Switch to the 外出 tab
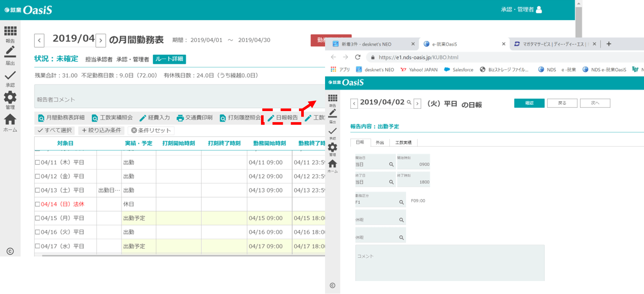This screenshot has width=644, height=294. pyautogui.click(x=380, y=142)
